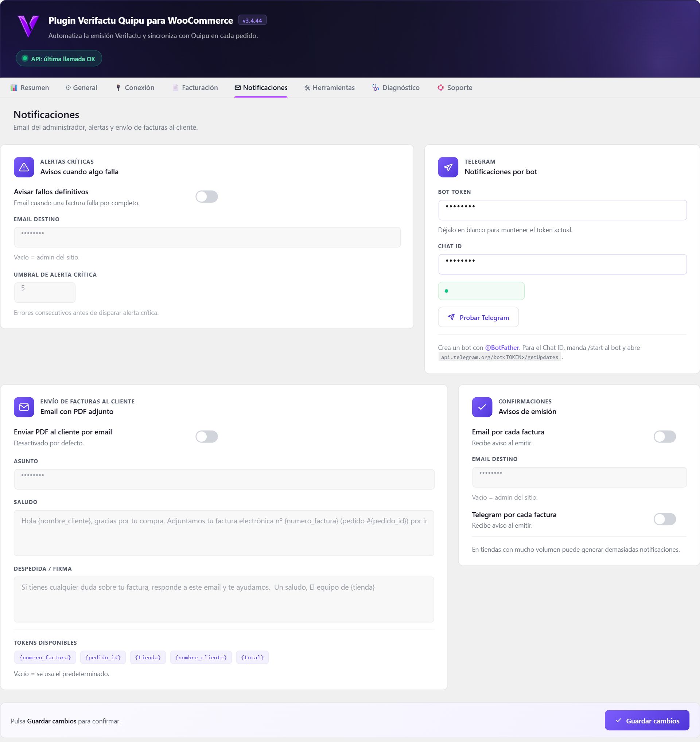Click the {tienda} token chip
Viewport: 700px width, 742px height.
tap(148, 657)
